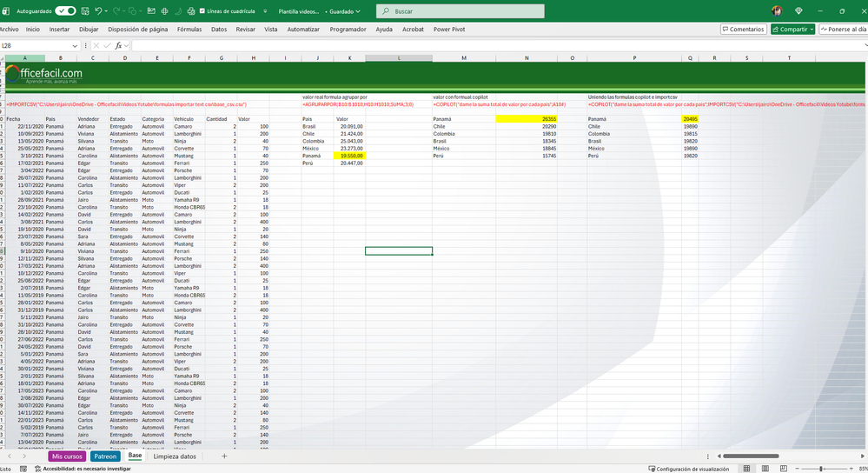Click the diamond premium icon in title bar
The width and height of the screenshot is (868, 473).
798,11
